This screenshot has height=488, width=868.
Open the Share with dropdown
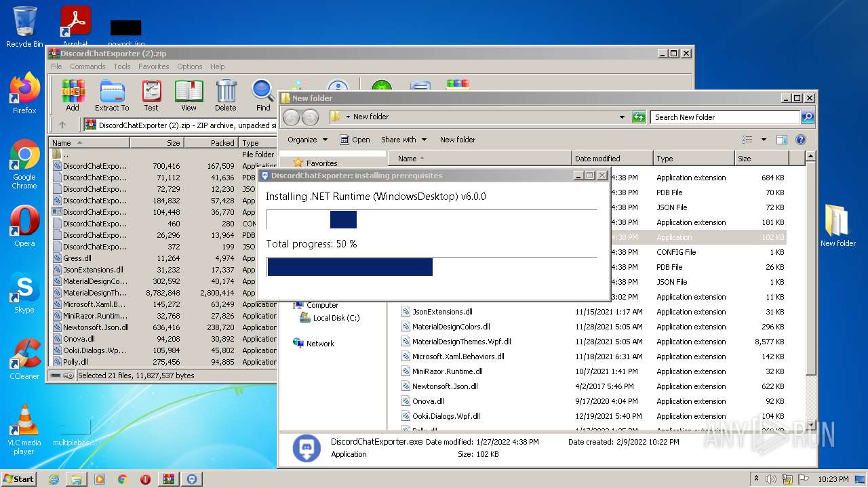click(x=404, y=140)
